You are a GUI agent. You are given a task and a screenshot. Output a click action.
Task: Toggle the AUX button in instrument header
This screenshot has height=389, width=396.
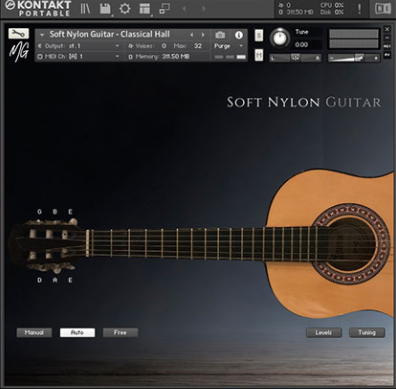tap(387, 46)
